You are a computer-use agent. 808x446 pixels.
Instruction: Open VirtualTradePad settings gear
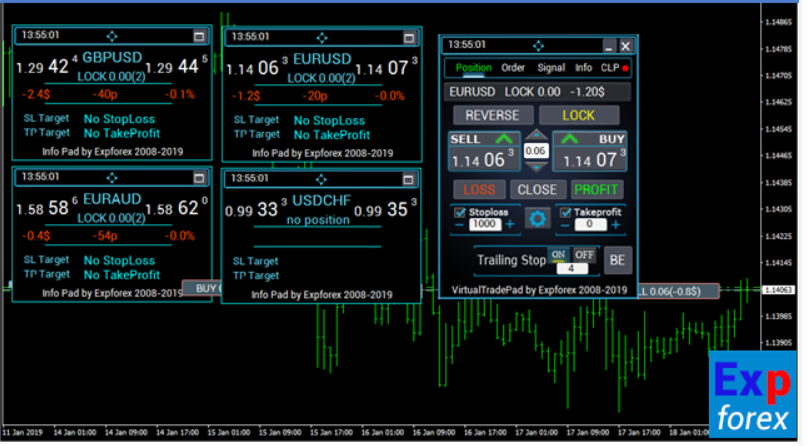(x=537, y=219)
